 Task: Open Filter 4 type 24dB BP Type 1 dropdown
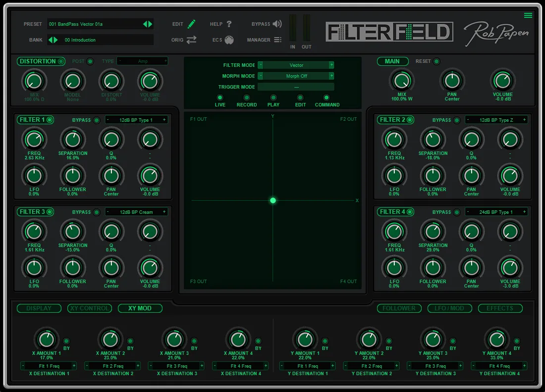pyautogui.click(x=496, y=212)
